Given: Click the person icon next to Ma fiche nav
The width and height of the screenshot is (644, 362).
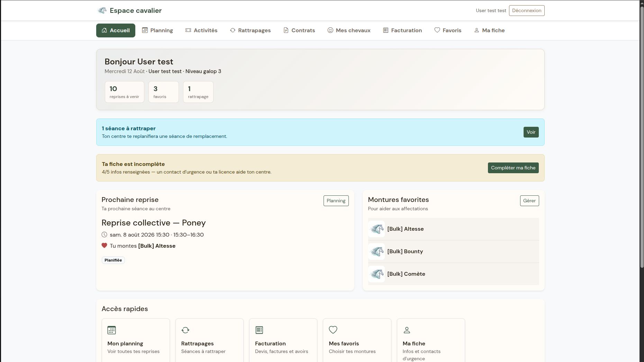Looking at the screenshot, I should (x=477, y=30).
